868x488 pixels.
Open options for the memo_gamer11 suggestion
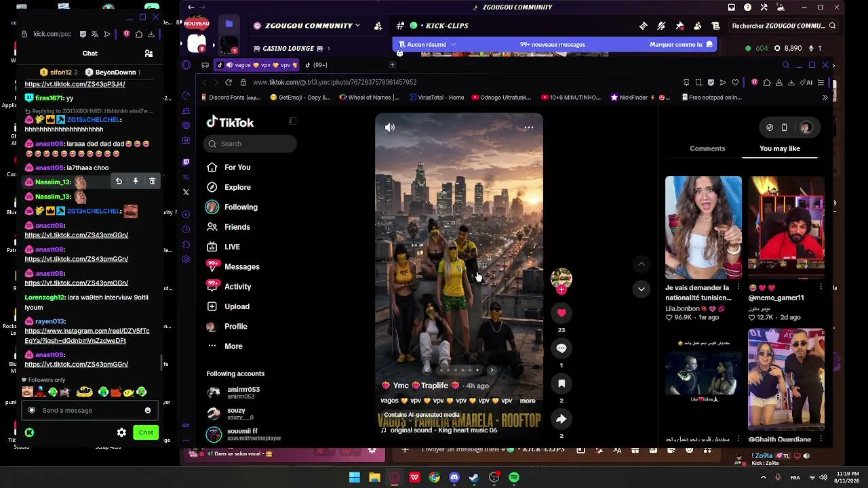point(821,287)
